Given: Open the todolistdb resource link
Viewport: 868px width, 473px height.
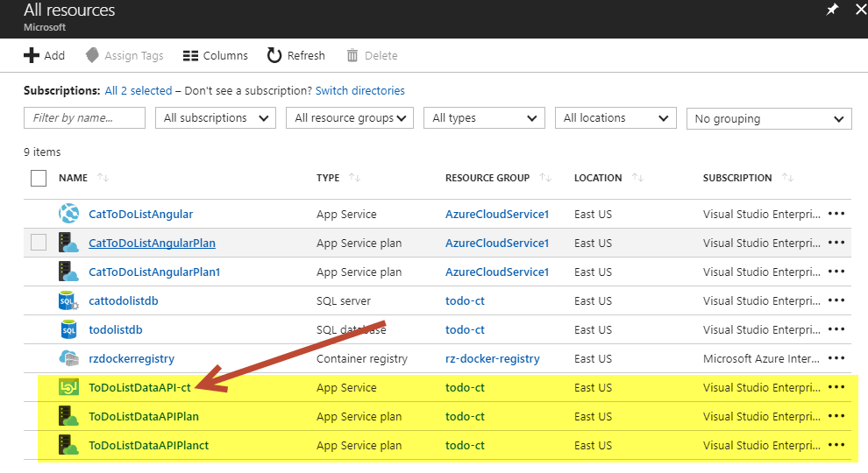Looking at the screenshot, I should pyautogui.click(x=116, y=329).
